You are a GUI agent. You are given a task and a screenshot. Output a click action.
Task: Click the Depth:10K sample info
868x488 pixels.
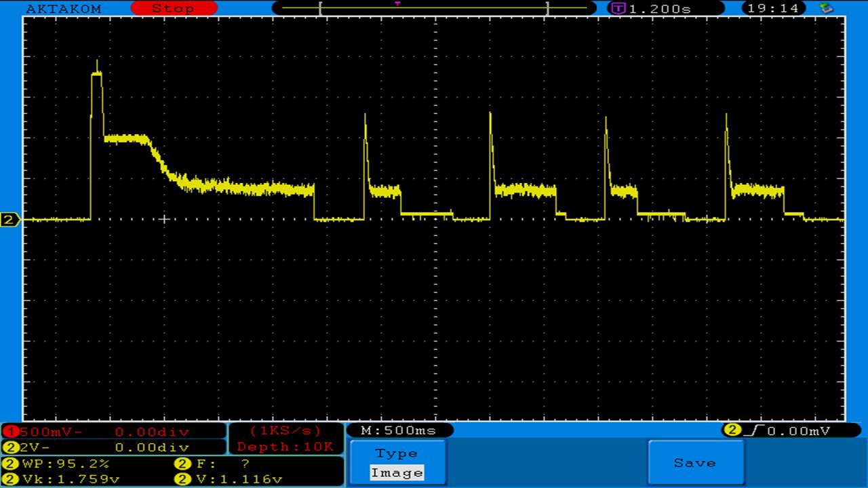point(285,447)
